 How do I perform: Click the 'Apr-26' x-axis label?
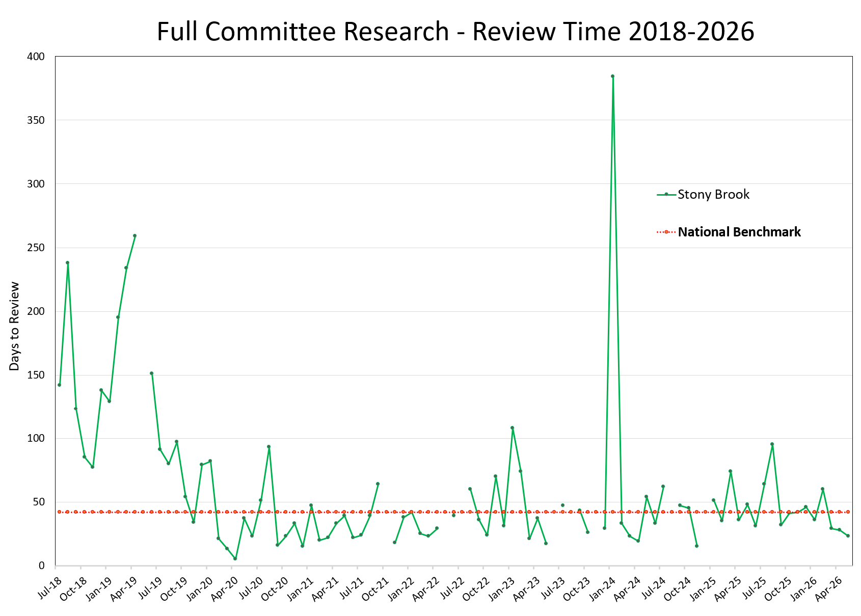829,588
